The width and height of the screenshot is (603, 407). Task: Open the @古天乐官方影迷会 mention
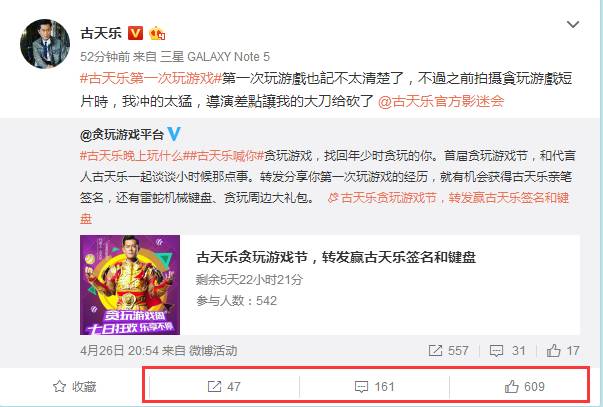[441, 101]
